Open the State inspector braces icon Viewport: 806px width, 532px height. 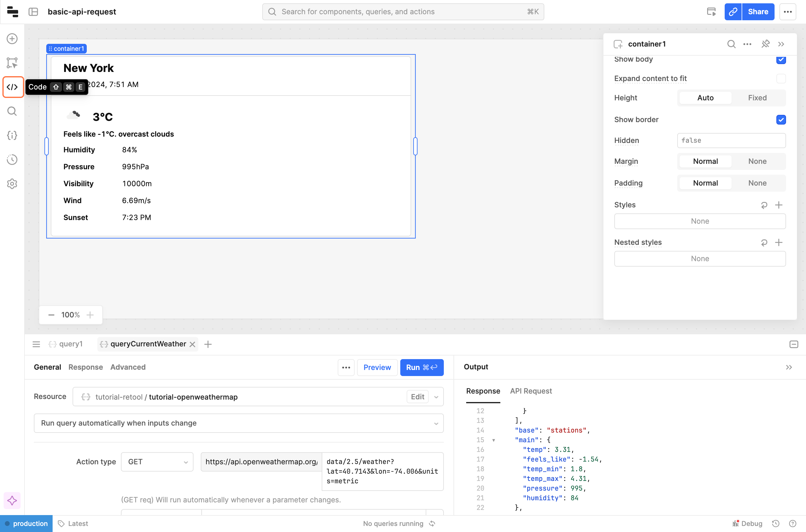pyautogui.click(x=12, y=135)
